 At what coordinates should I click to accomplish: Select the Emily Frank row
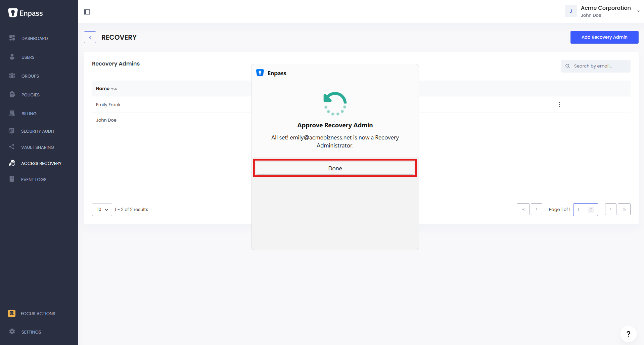361,104
